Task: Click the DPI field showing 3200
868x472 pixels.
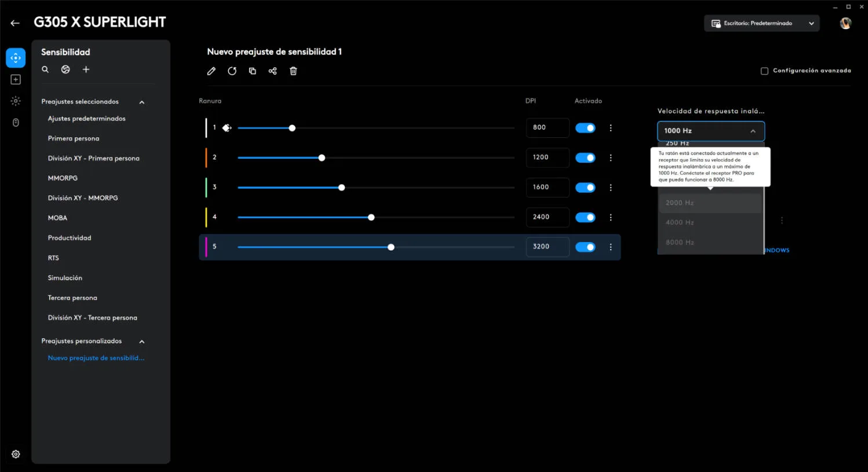Action: (x=548, y=247)
